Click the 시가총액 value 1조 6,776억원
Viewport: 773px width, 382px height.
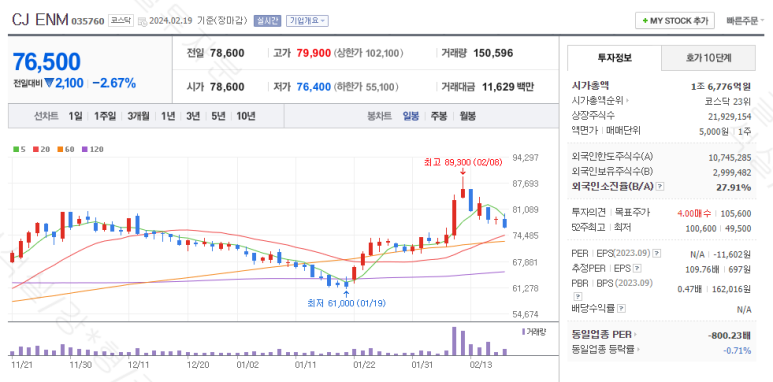coord(721,87)
